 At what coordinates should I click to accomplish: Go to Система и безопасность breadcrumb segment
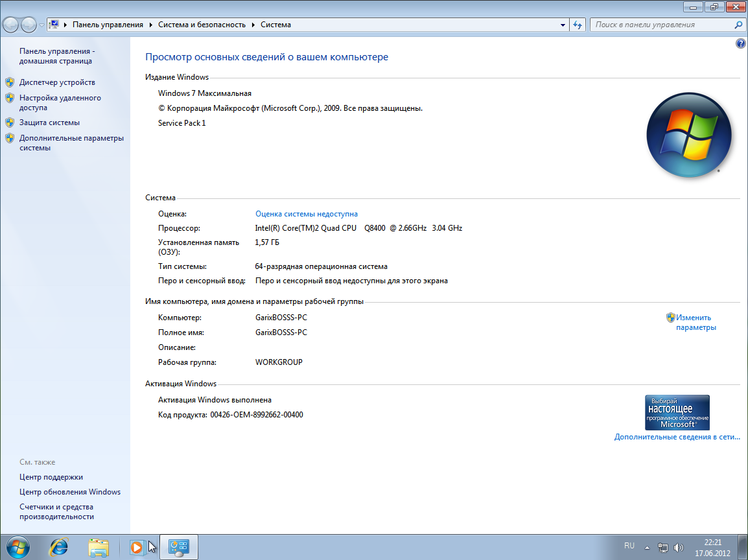click(202, 25)
